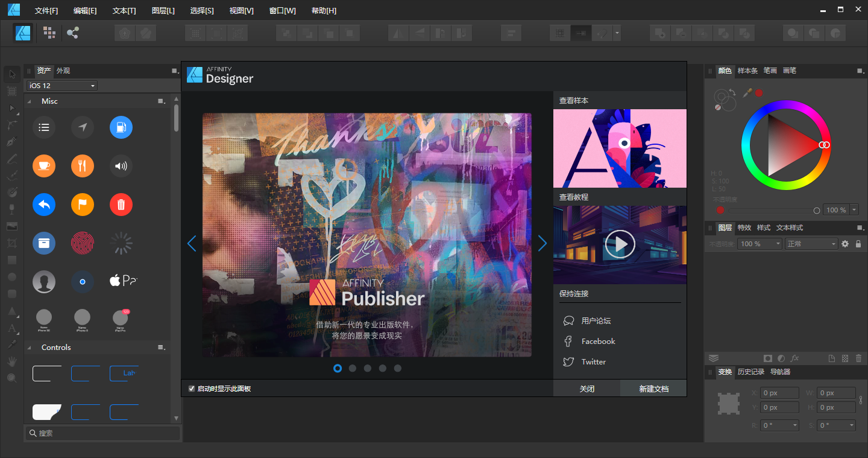Select the Pen tool

12,142
